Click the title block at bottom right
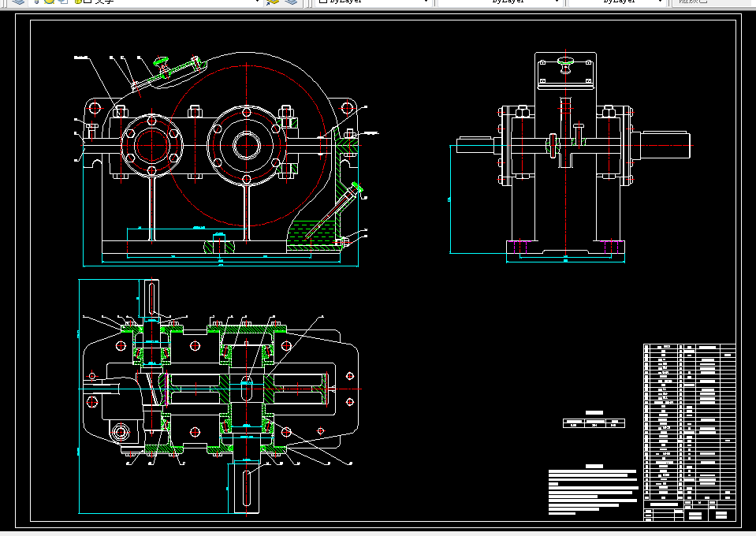Viewport: 756px width, 536px height. 690,511
